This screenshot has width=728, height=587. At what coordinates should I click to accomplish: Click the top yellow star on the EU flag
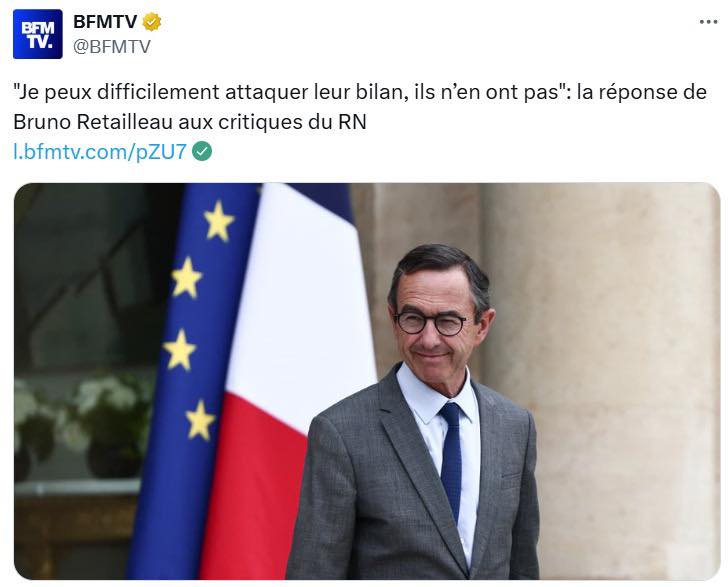point(218,221)
